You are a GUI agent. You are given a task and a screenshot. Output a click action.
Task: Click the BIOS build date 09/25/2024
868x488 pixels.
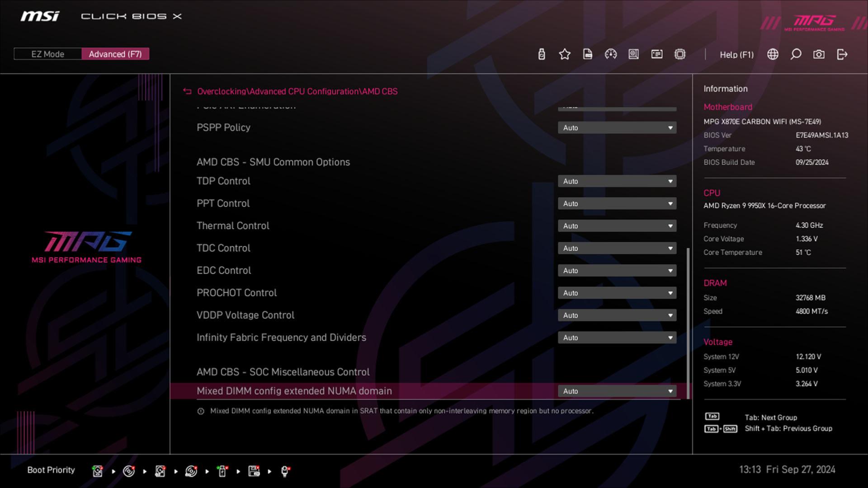812,162
